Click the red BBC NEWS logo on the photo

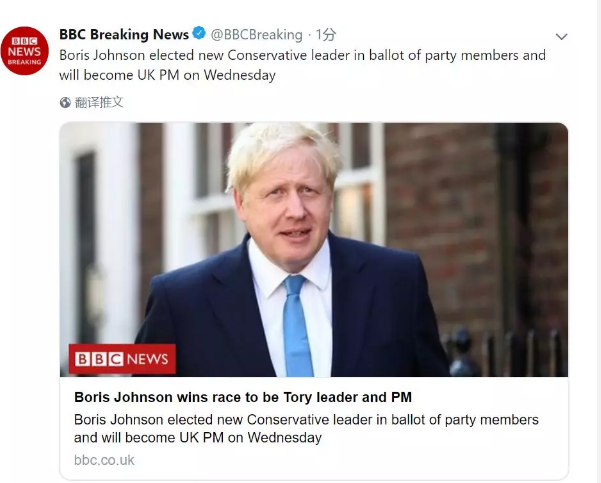122,358
